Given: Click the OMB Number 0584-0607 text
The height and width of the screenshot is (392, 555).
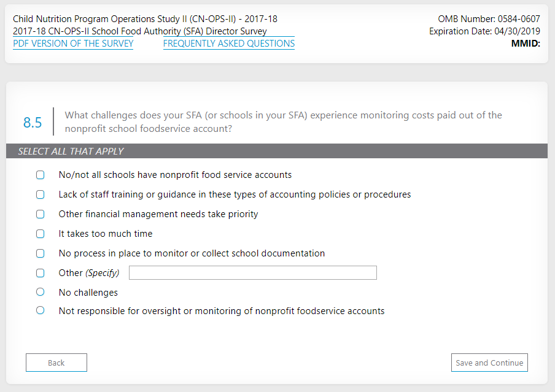Looking at the screenshot, I should pyautogui.click(x=489, y=19).
